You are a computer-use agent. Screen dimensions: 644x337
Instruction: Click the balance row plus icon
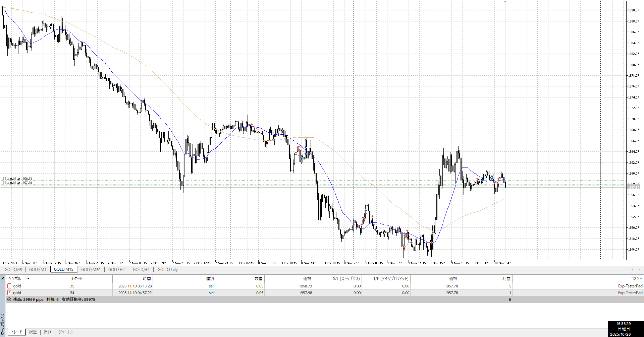pos(9,299)
